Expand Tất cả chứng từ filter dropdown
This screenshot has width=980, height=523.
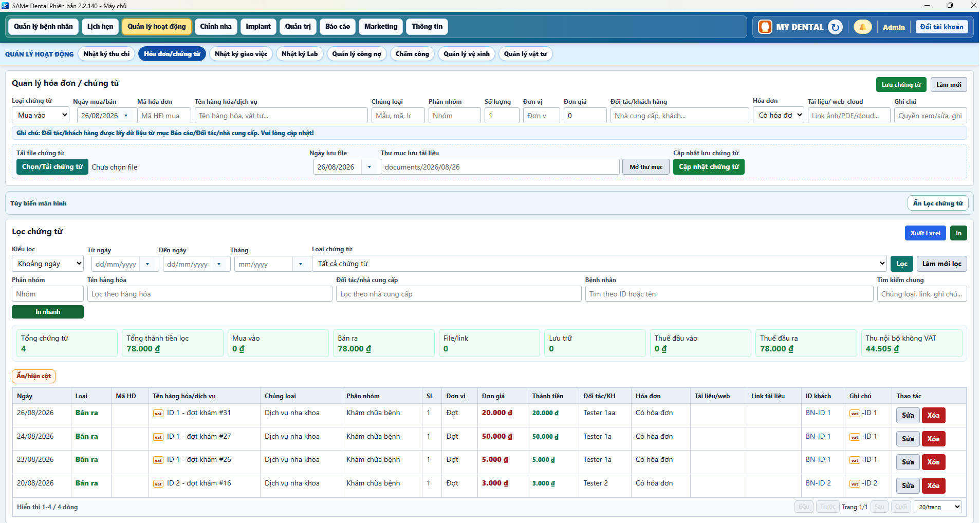[x=599, y=264]
